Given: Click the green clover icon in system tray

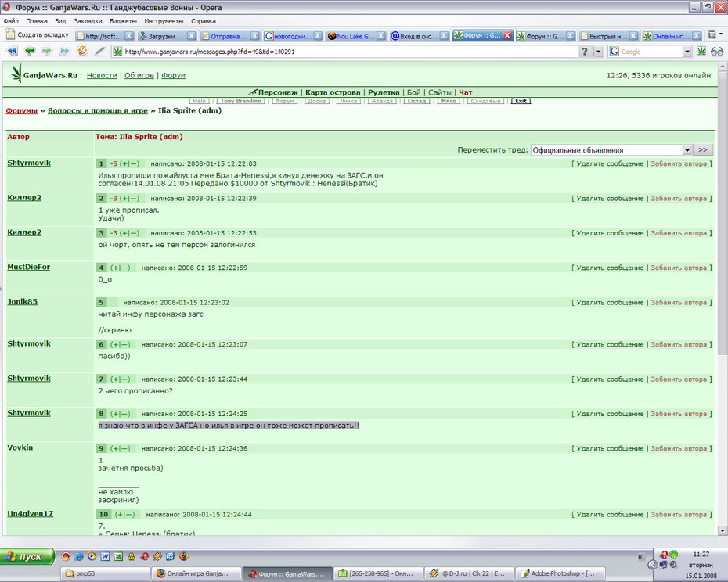Looking at the screenshot, I should [673, 554].
